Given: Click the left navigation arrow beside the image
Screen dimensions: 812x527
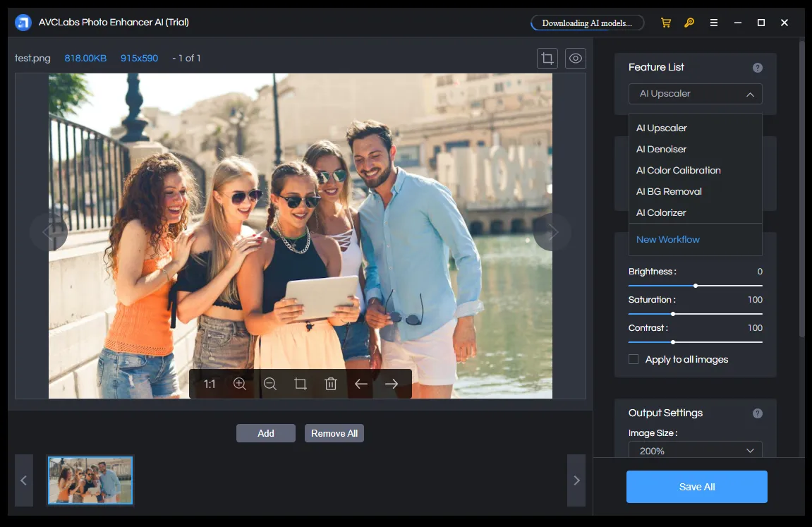Looking at the screenshot, I should pos(49,231).
